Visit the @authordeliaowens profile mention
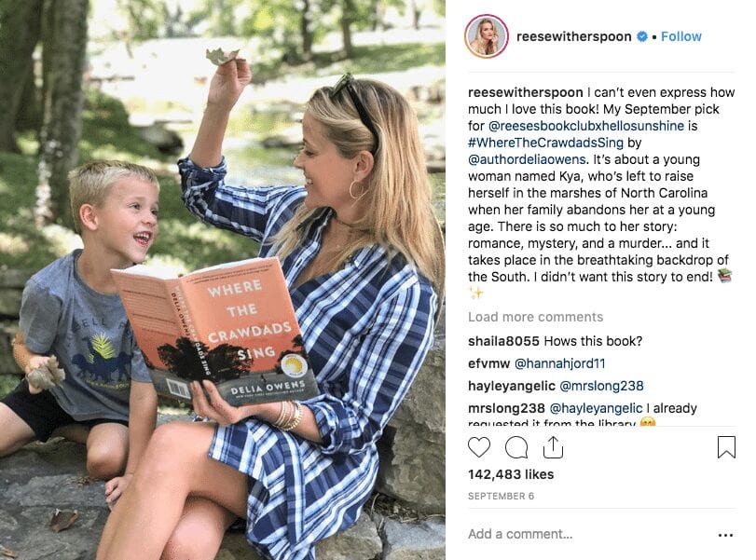Viewport: 756px width, 560px height. [x=527, y=159]
